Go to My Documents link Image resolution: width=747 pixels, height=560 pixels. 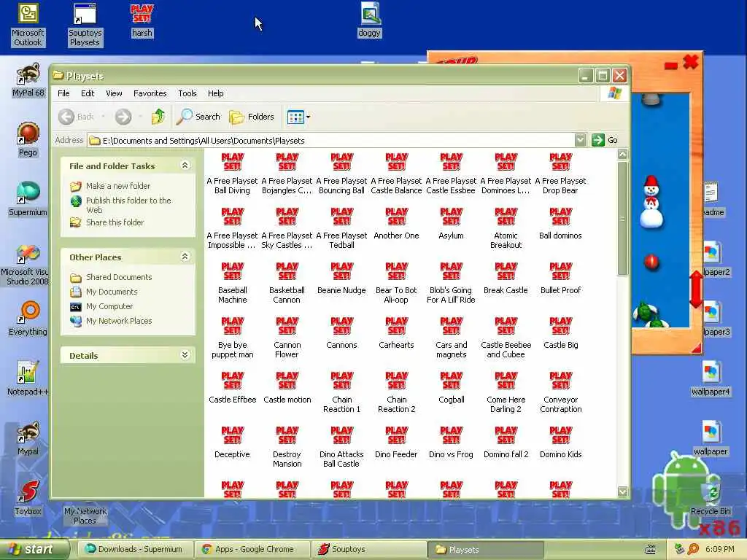pyautogui.click(x=112, y=292)
